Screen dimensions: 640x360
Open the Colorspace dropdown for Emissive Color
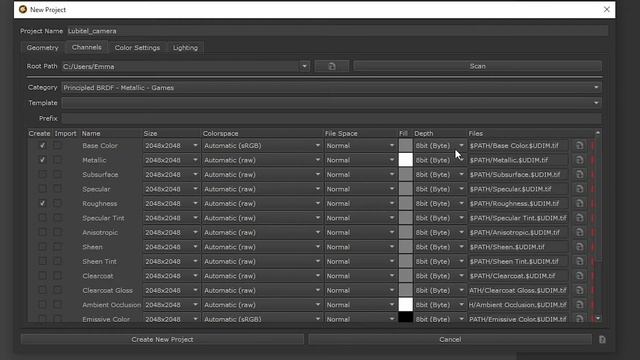coord(262,319)
